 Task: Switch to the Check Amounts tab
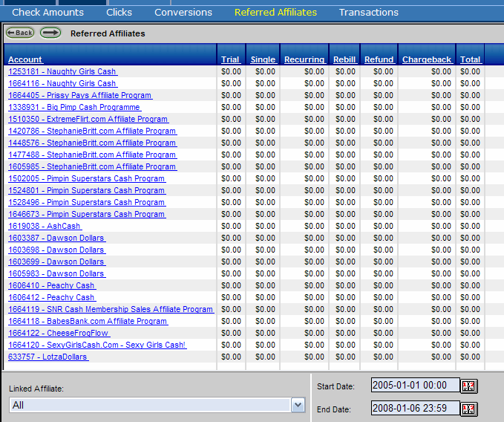click(x=48, y=12)
